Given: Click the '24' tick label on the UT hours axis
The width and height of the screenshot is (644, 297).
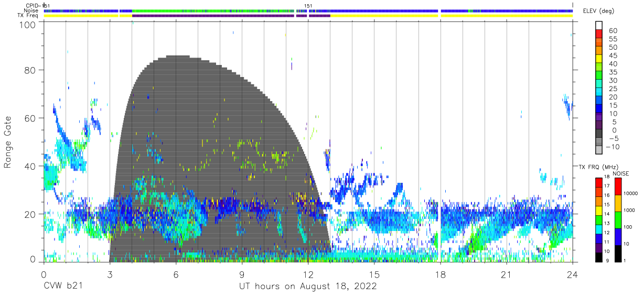Looking at the screenshot, I should [x=573, y=274].
